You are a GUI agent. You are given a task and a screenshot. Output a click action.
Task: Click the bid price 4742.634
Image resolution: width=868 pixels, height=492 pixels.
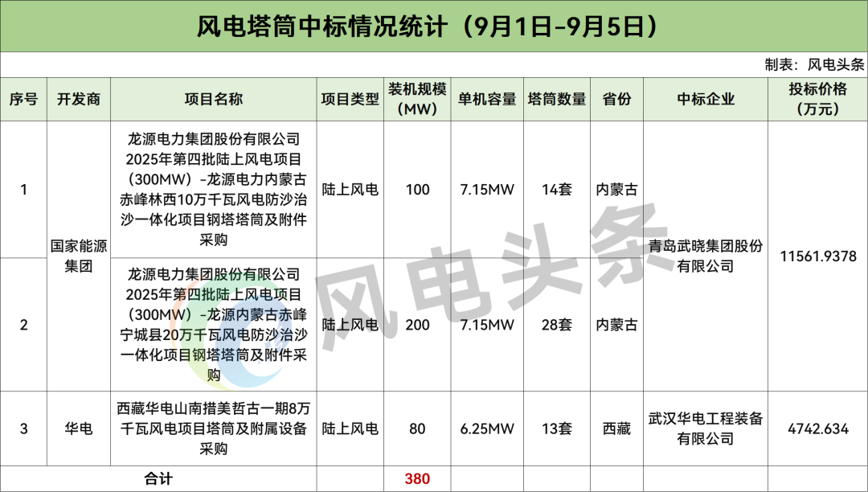tap(818, 428)
